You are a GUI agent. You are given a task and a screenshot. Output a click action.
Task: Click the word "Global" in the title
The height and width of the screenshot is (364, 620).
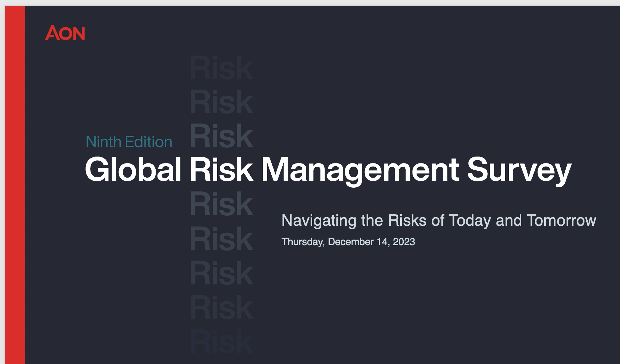(x=133, y=169)
